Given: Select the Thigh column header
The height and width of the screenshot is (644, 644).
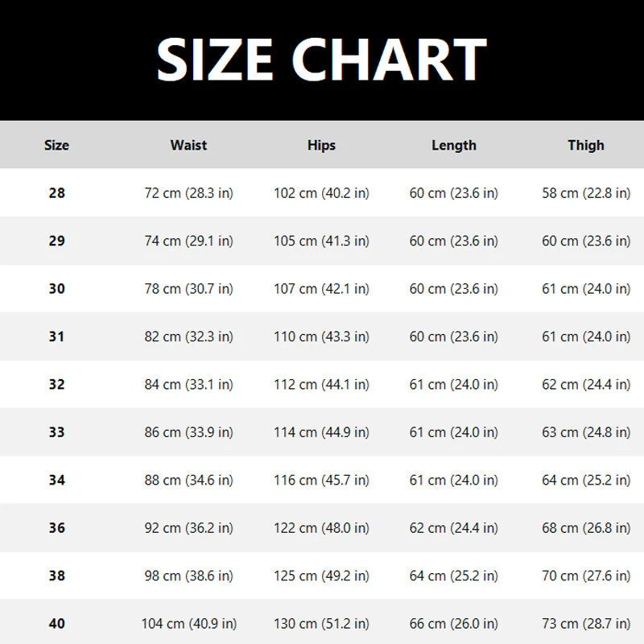Looking at the screenshot, I should (x=586, y=145).
